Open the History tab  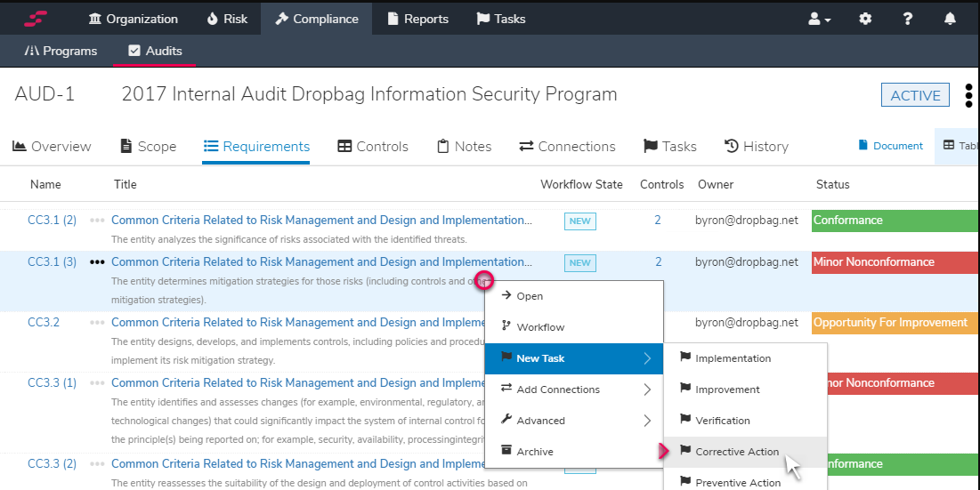756,147
